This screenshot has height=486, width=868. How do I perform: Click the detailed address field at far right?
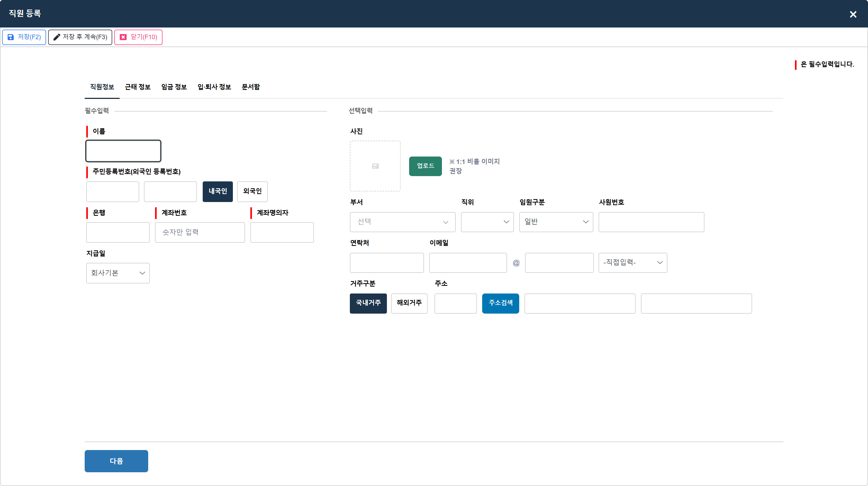pyautogui.click(x=696, y=303)
